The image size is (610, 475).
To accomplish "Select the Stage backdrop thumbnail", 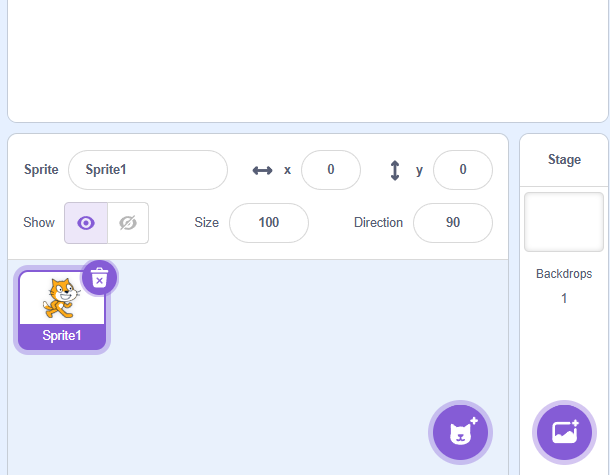I will coord(564,222).
